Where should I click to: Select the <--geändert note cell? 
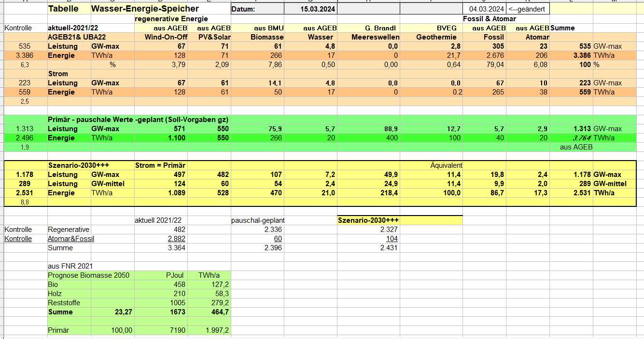527,9
